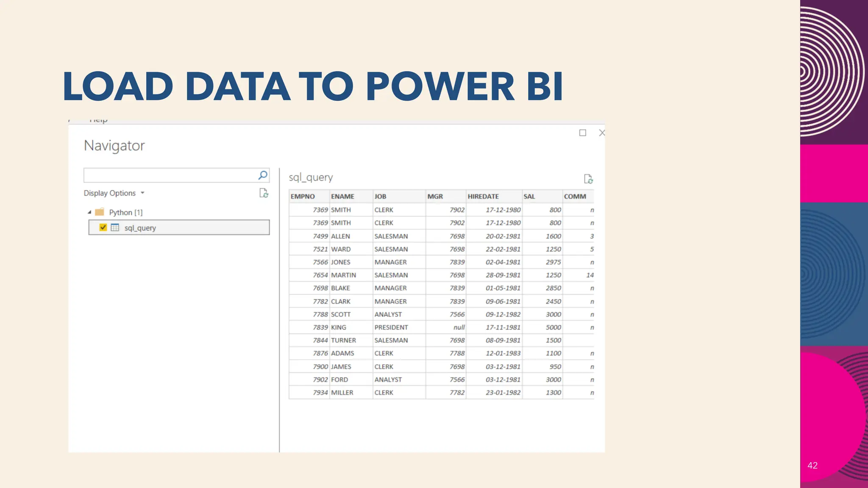
Task: Select the Python [1] folder label
Action: point(126,212)
